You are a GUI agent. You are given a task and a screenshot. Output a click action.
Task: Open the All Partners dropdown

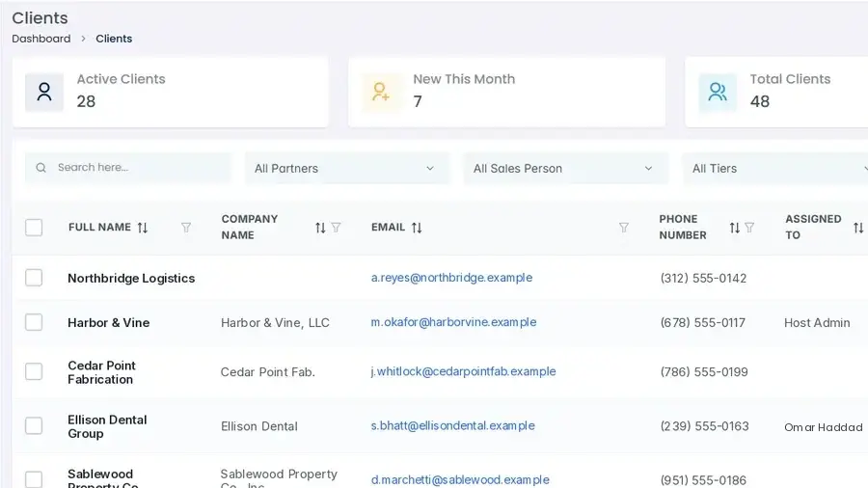coord(346,168)
